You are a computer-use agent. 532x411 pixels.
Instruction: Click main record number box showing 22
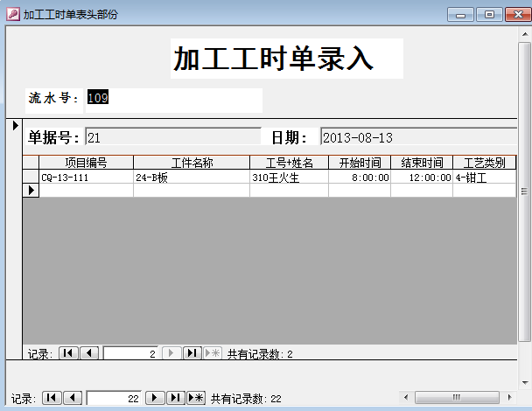(114, 398)
